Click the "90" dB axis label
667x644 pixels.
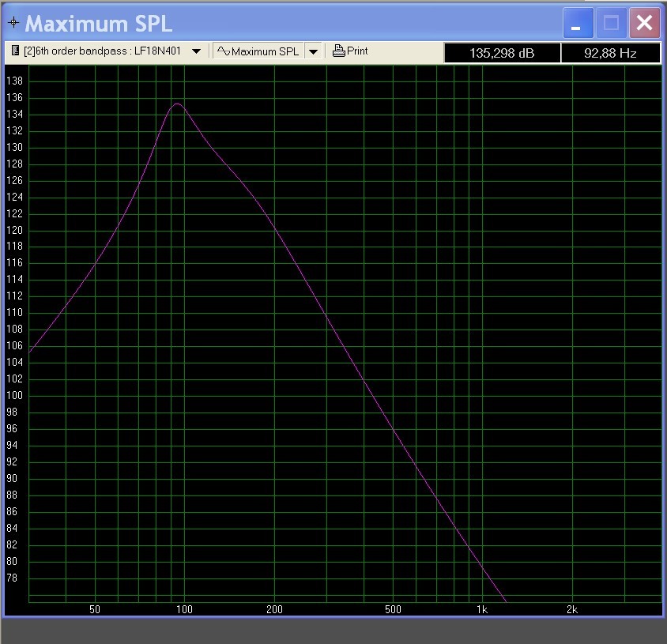tap(12, 478)
